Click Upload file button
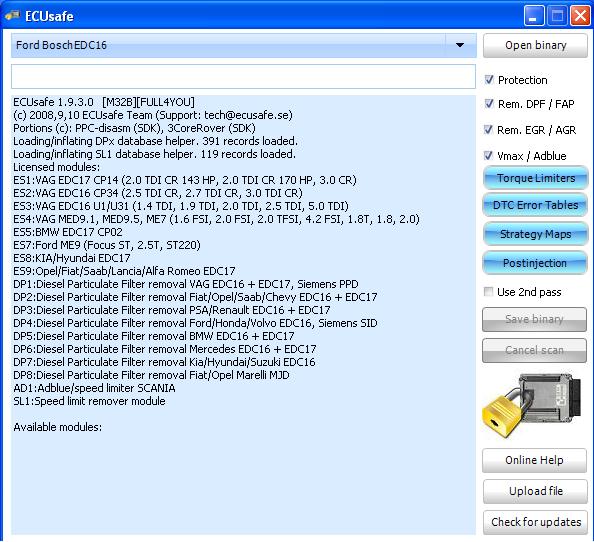 coord(535,491)
